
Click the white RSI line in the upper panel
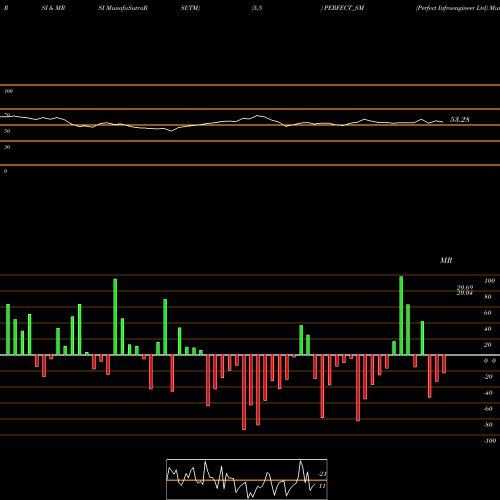pyautogui.click(x=222, y=122)
